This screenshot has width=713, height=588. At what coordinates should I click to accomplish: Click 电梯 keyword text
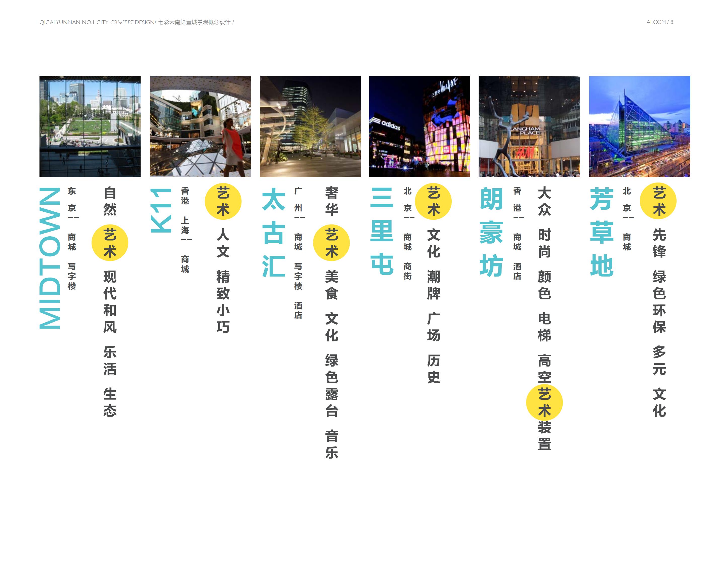point(544,327)
